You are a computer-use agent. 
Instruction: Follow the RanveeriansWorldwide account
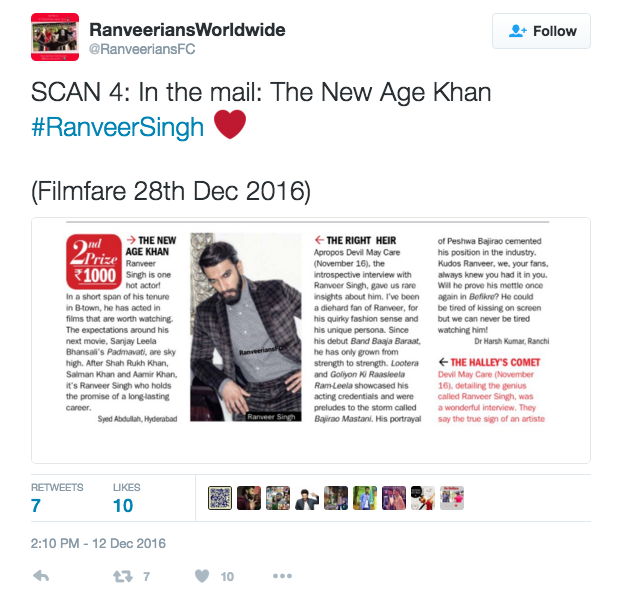541,31
